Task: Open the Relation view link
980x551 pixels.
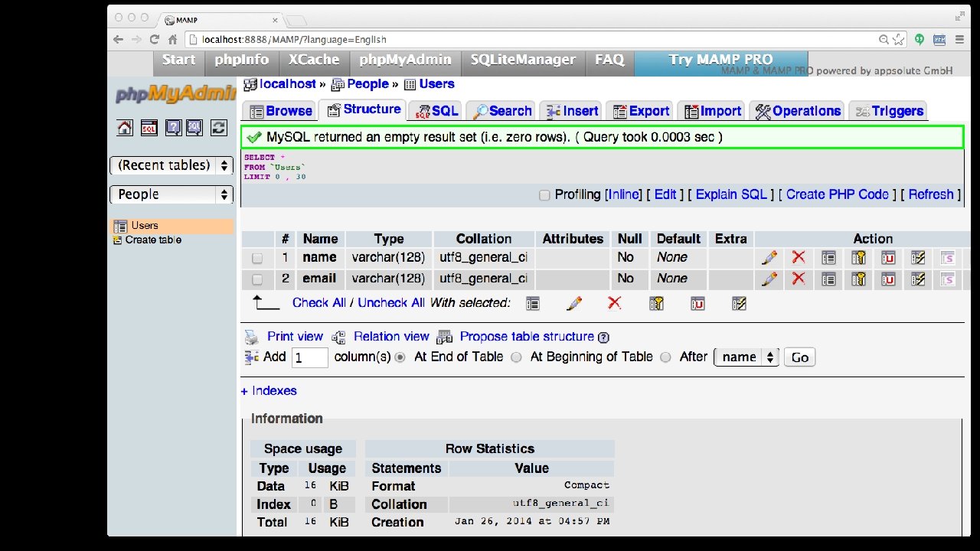Action: click(391, 337)
